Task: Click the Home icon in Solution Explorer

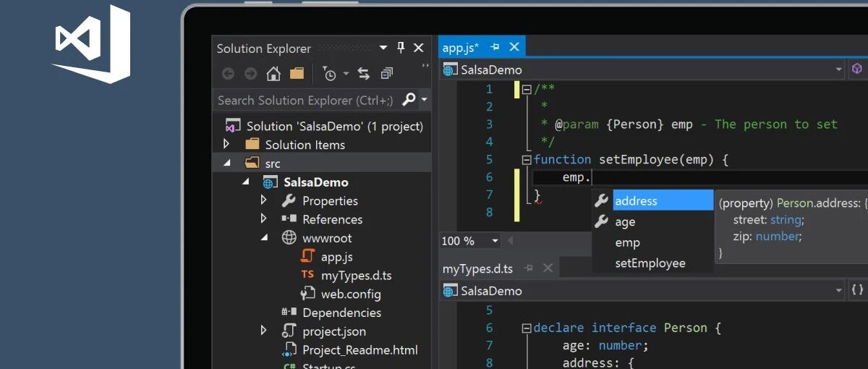Action: point(273,73)
